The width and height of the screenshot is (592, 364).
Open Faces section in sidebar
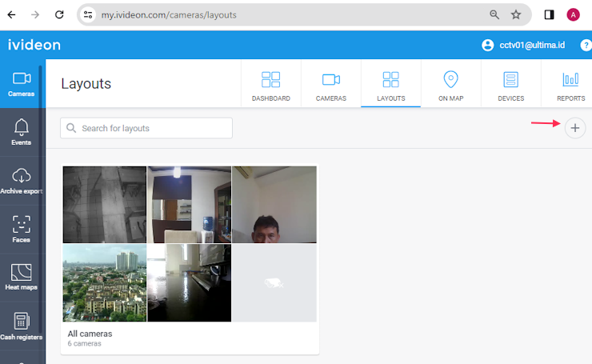22,229
